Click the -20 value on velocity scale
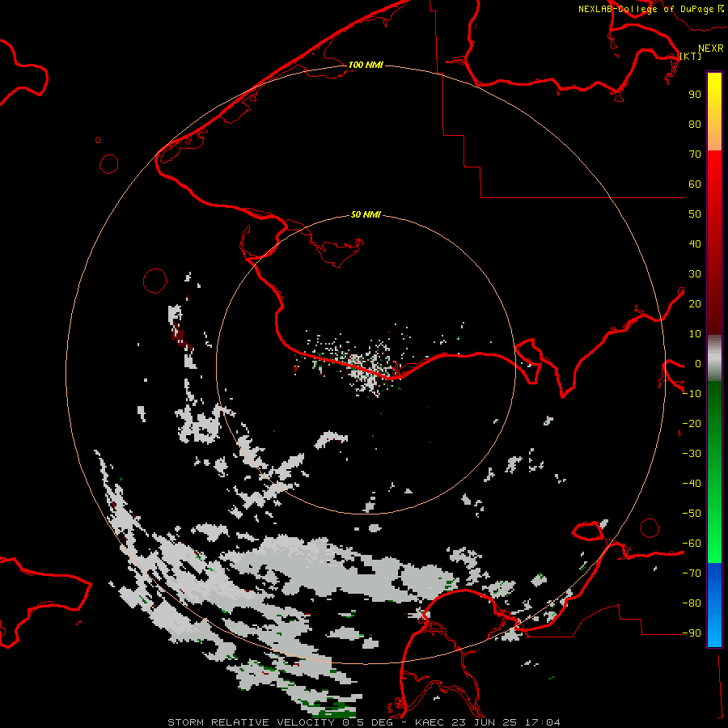The image size is (728, 728). 692,423
